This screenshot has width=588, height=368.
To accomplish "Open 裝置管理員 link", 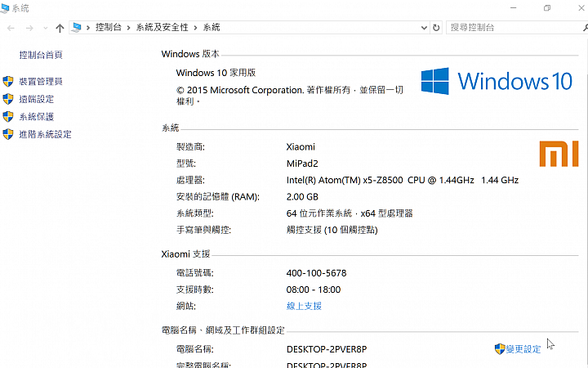I will click(41, 82).
